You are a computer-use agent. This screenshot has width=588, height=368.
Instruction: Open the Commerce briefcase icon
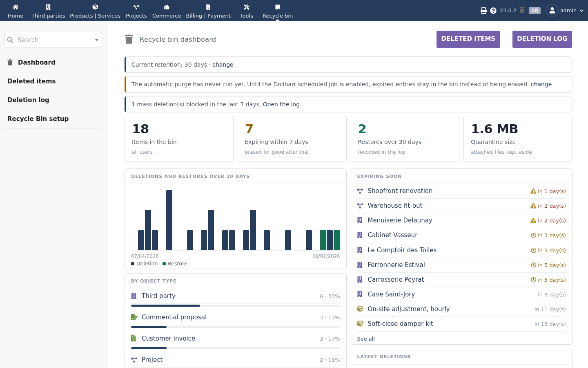[x=167, y=7]
